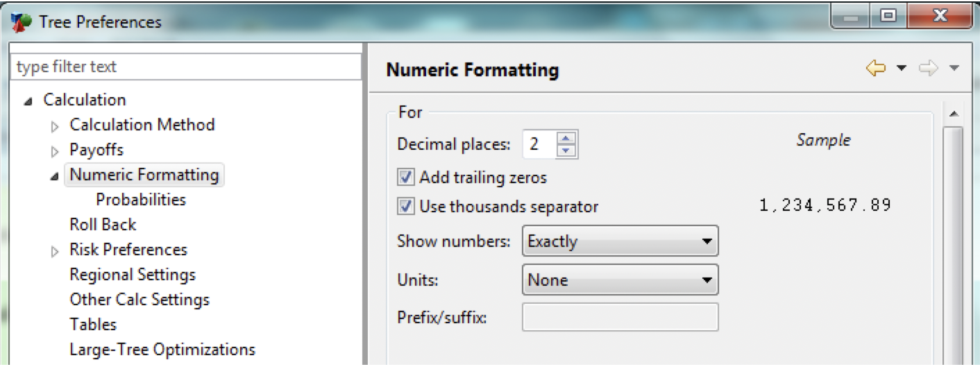Click the sample value 1,234,567.89
This screenshot has height=369, width=980.
tap(825, 206)
